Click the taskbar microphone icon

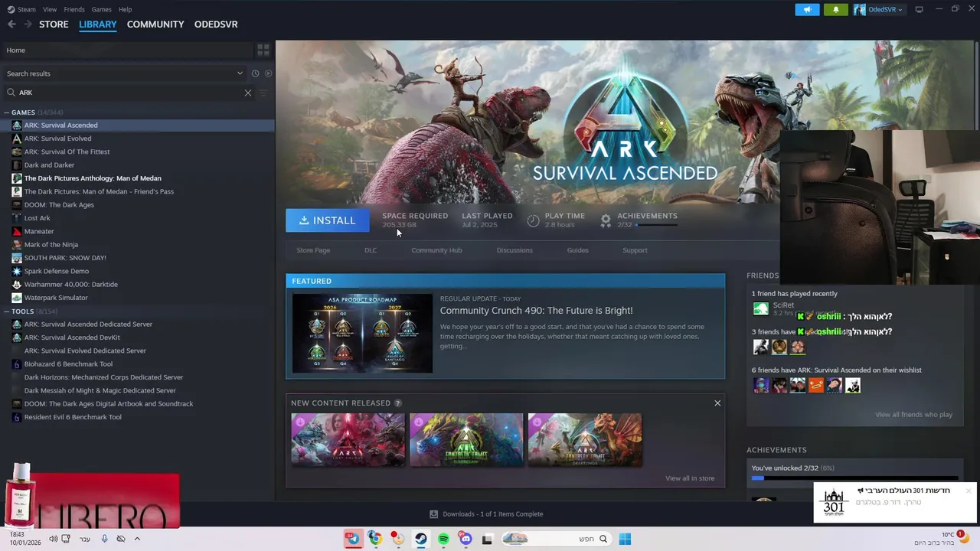coord(104,539)
